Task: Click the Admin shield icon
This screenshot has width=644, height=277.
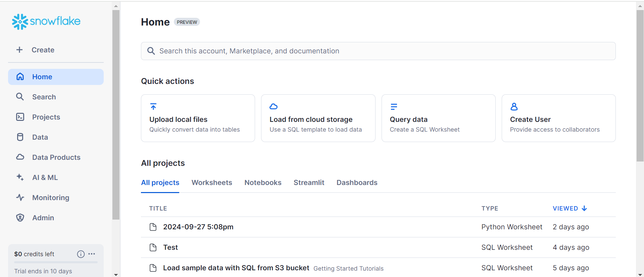Action: click(20, 218)
